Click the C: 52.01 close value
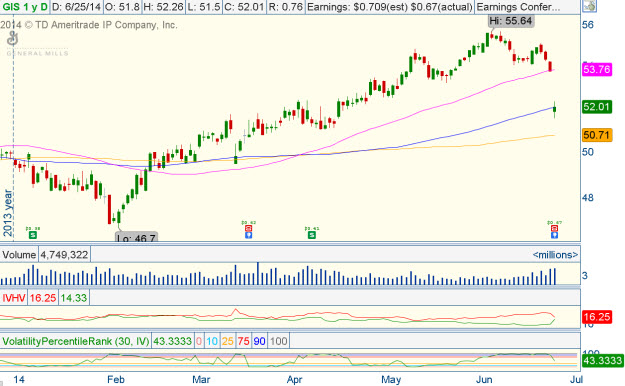The image size is (625, 386). click(244, 7)
